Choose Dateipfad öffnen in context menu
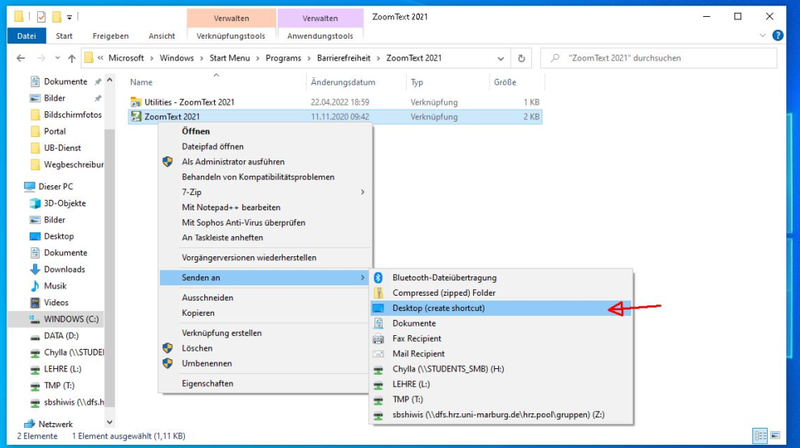 coord(213,146)
